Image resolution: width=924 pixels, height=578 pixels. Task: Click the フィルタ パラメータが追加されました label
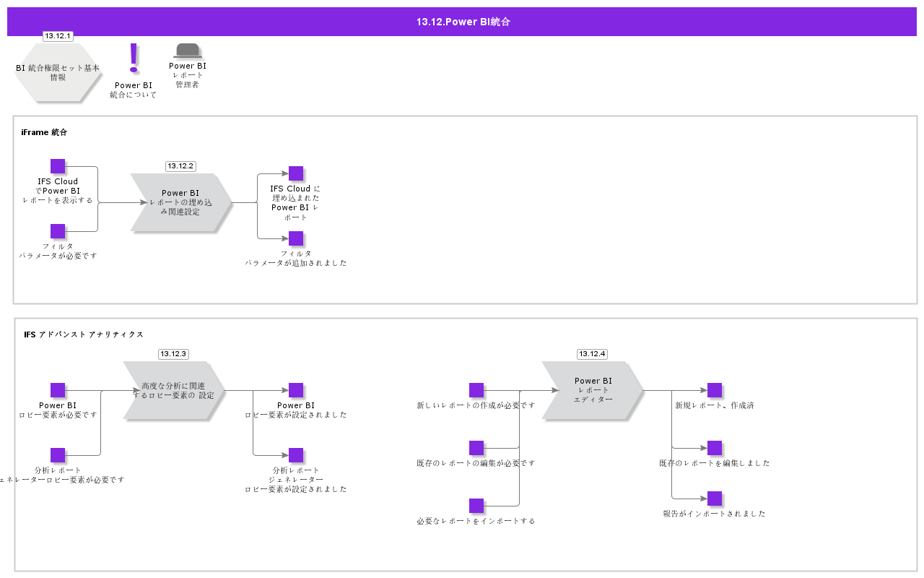pyautogui.click(x=296, y=258)
